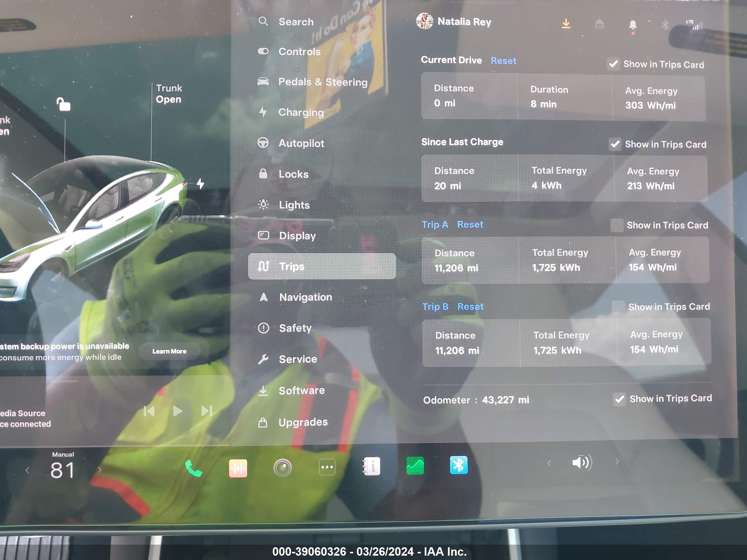The image size is (747, 560).
Task: Reset the Current Drive stats
Action: tap(503, 60)
